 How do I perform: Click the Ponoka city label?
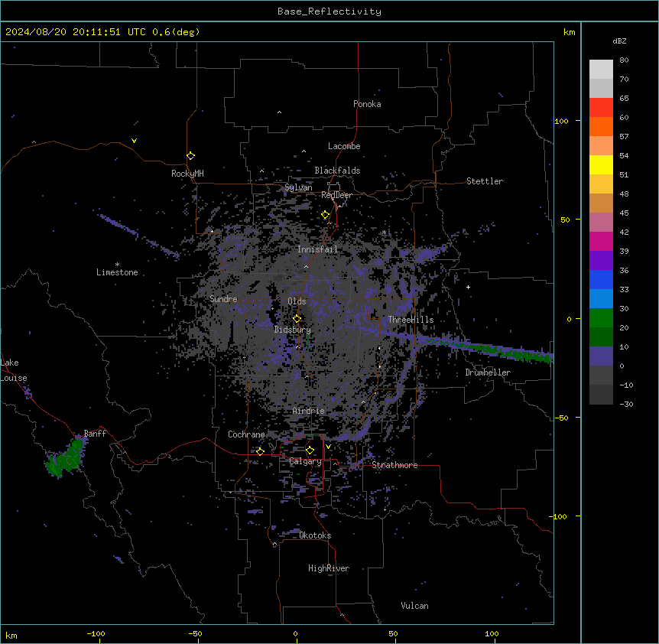tap(367, 104)
